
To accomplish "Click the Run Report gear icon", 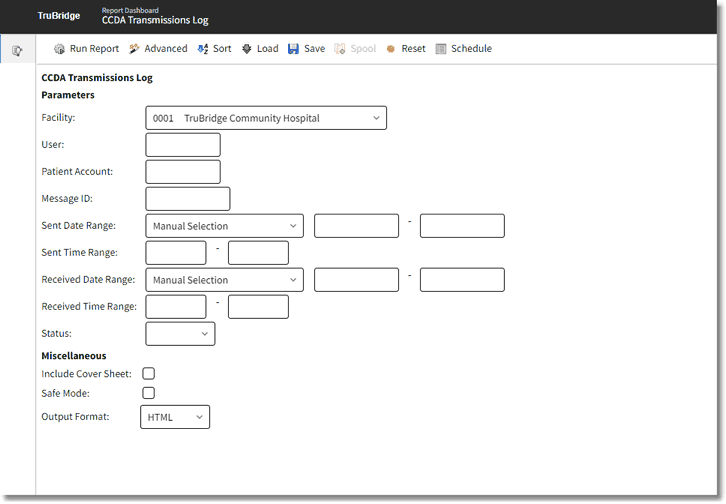I will pyautogui.click(x=60, y=48).
